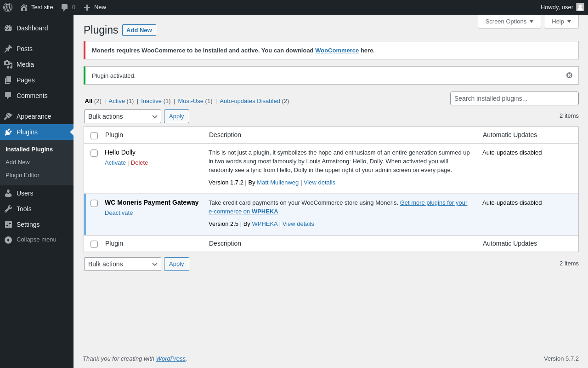Screen dimensions: 588x368
Task: Open WordPress link in footer
Action: [171, 359]
